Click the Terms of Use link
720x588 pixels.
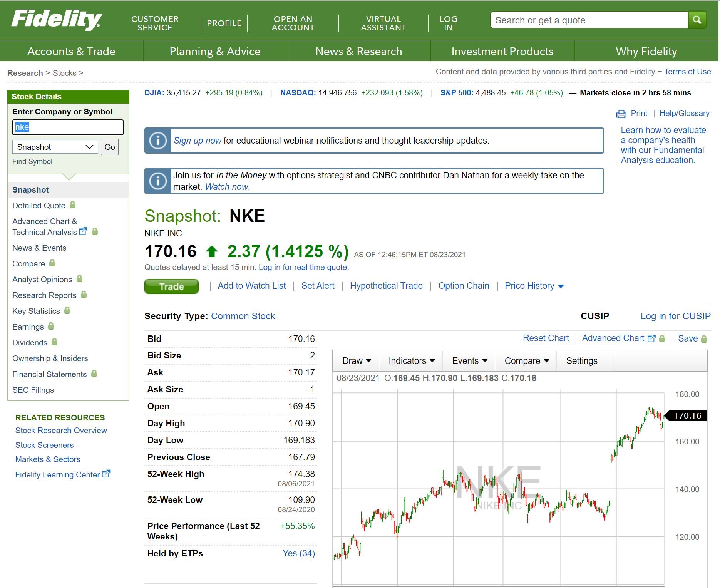point(688,72)
